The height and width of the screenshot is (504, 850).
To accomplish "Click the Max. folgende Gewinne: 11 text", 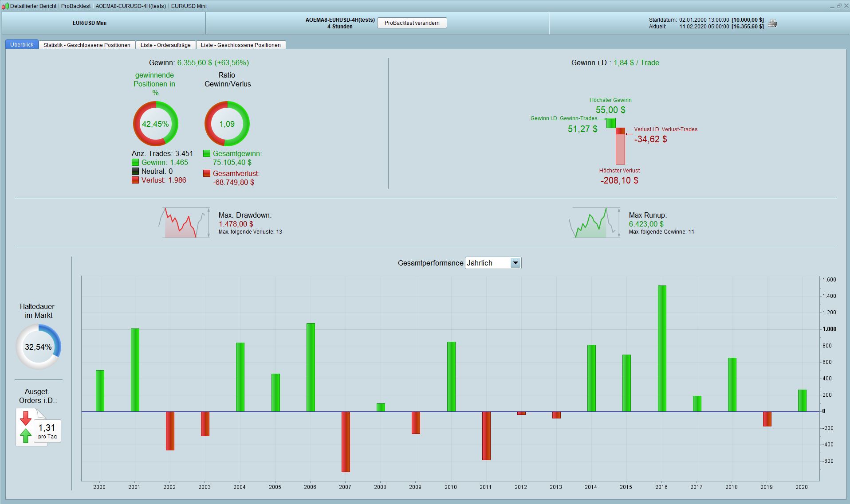I will click(661, 232).
